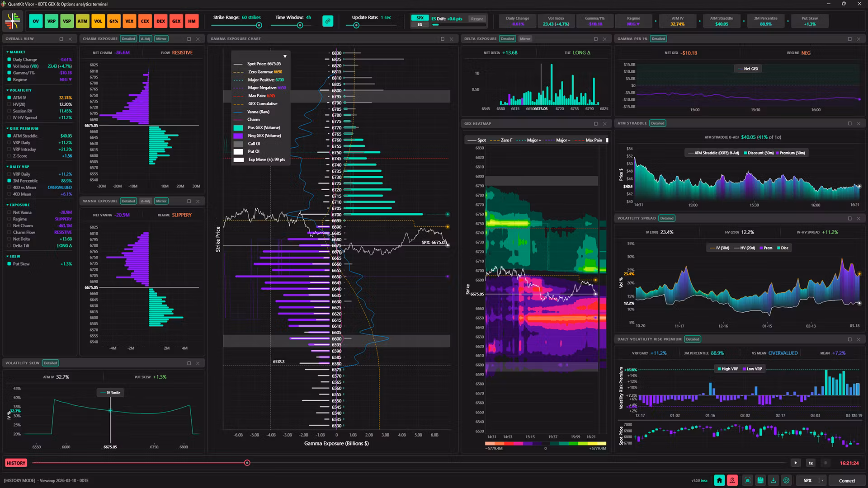Image resolution: width=868 pixels, height=488 pixels.
Task: Click the Connect button
Action: [847, 480]
